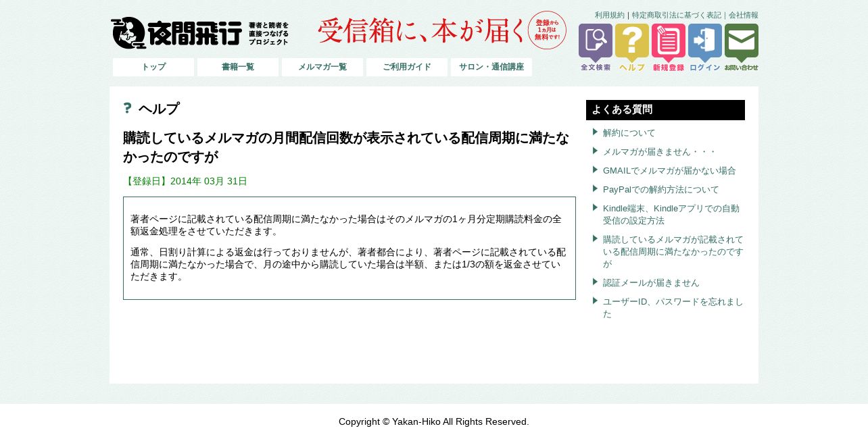868x439 pixels.
Task: Open FAQ GMAILでメルマガが届かない場合
Action: coord(669,170)
